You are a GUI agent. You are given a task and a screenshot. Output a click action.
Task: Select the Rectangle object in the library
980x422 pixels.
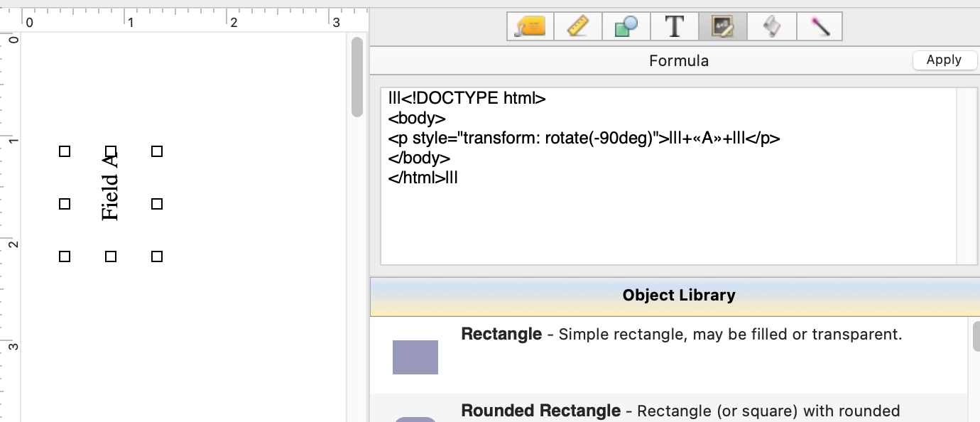coord(669,355)
